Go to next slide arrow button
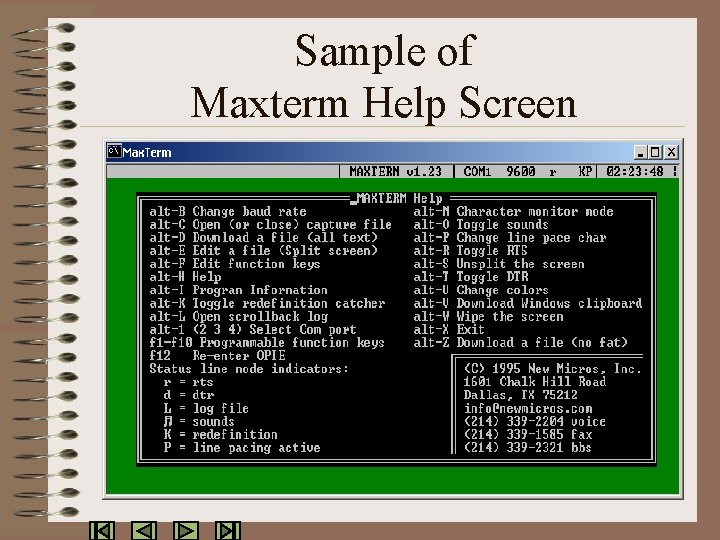Image resolution: width=720 pixels, height=540 pixels. [186, 530]
